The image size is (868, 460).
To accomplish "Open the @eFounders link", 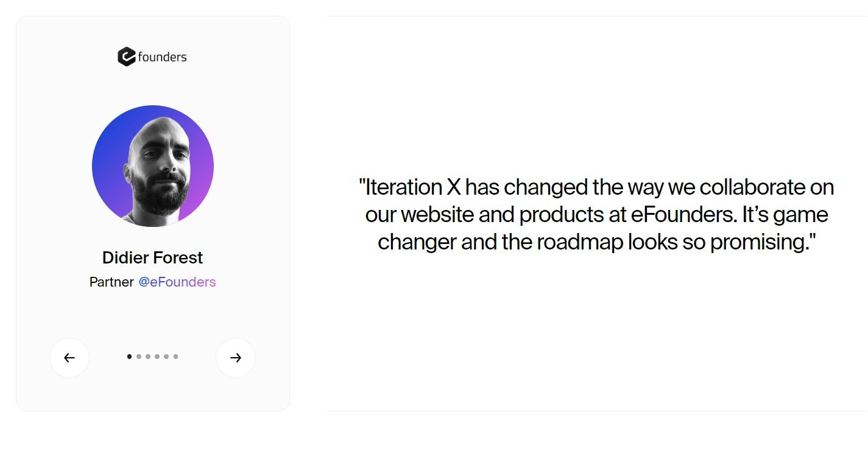I will 177,282.
